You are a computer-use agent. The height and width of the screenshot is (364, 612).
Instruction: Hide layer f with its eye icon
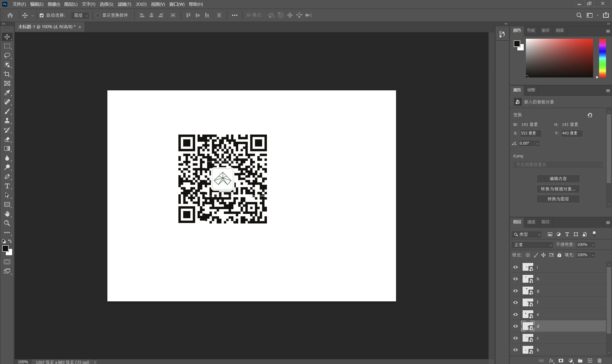coord(516,302)
